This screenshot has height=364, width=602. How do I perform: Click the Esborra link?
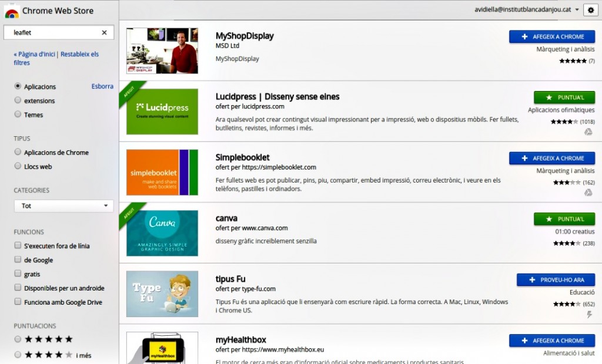point(102,86)
